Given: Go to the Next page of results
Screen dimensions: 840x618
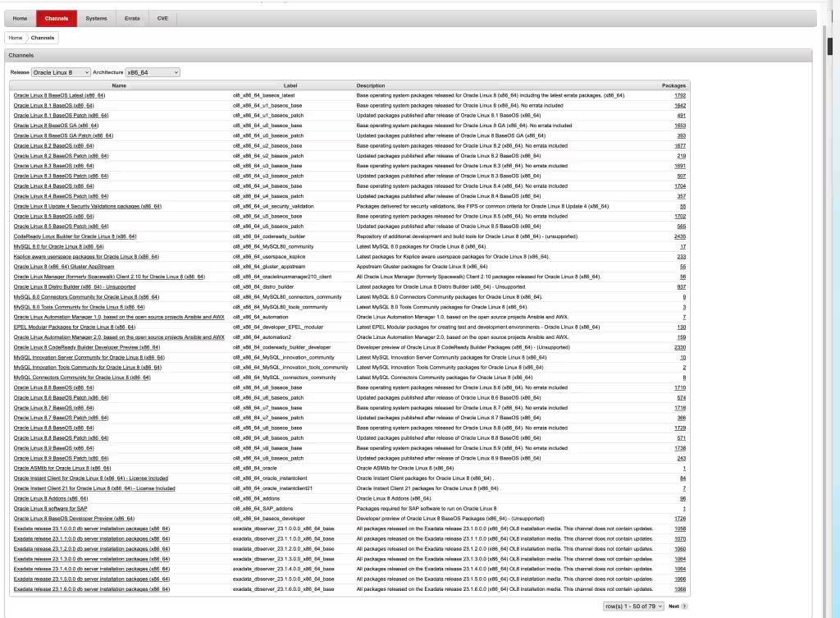Looking at the screenshot, I should (x=673, y=607).
